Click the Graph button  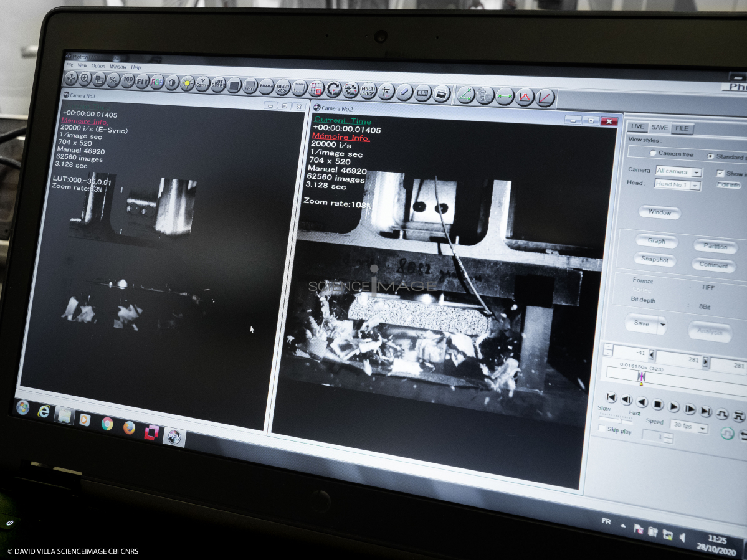(x=656, y=240)
